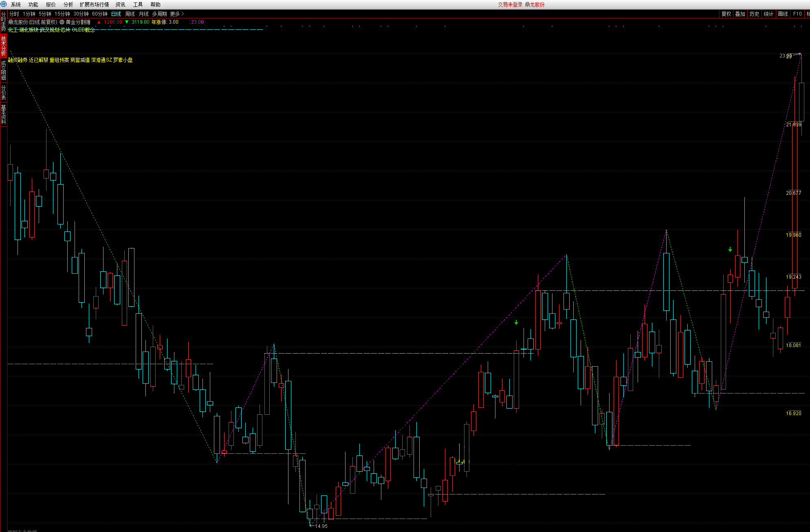Open the 报价 menu
The height and width of the screenshot is (532, 810).
[51, 4]
